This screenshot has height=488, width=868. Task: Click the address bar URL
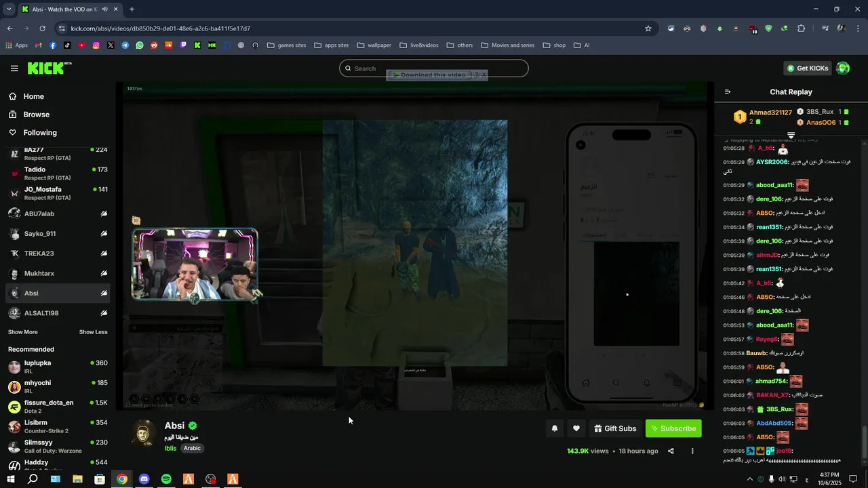coord(161,28)
